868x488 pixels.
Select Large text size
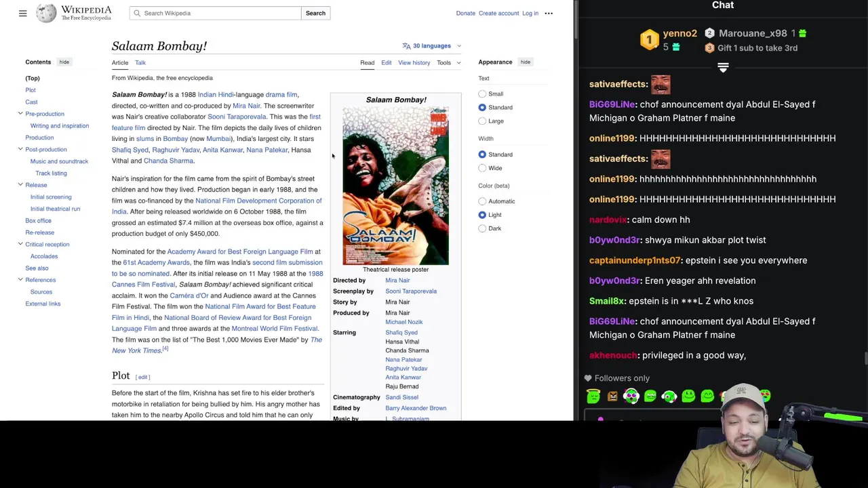click(482, 121)
